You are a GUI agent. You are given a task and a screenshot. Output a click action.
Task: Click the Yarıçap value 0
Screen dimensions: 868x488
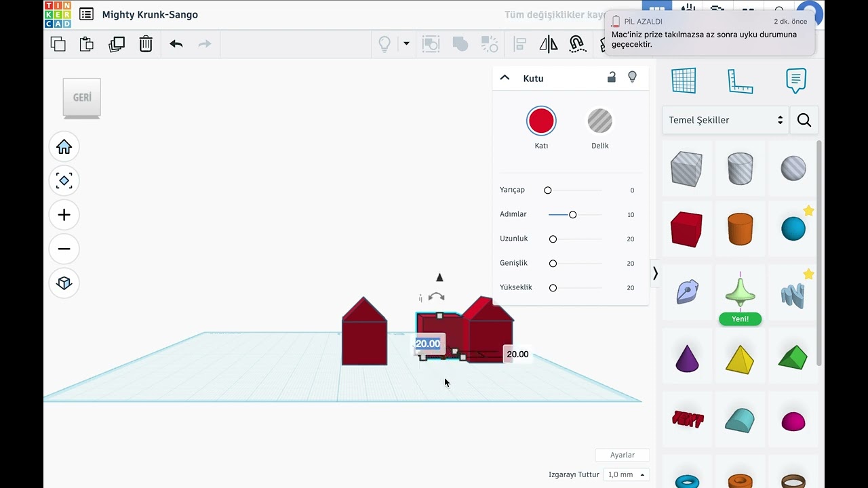point(632,190)
